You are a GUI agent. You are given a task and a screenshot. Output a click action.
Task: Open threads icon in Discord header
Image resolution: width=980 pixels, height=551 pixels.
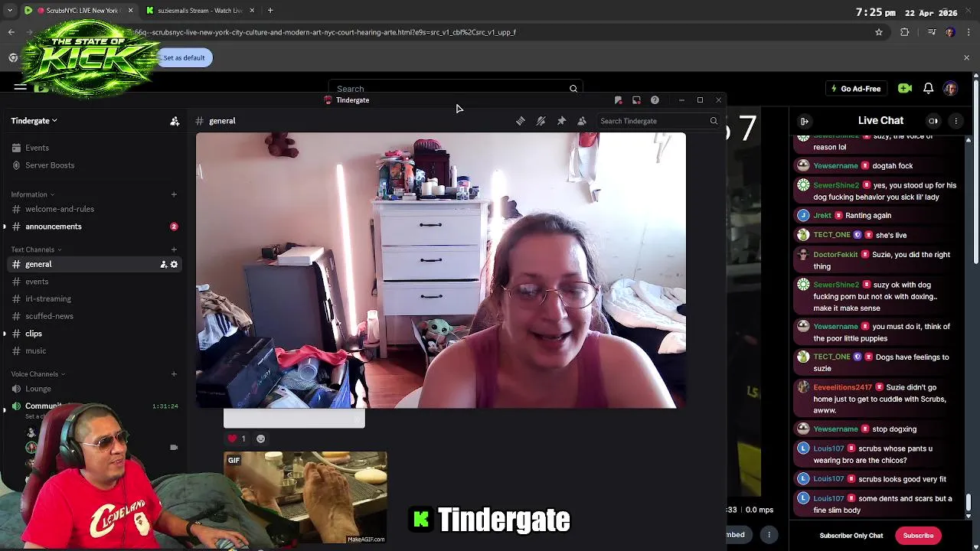521,121
